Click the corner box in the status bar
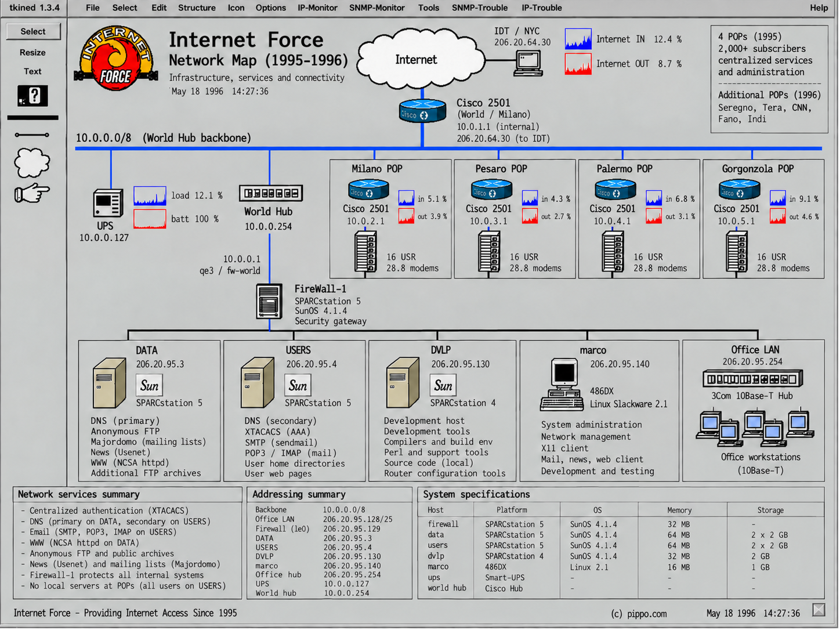 click(819, 610)
